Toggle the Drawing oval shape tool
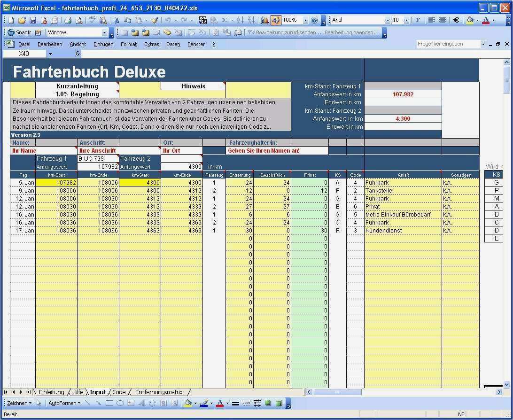Viewport: 513px width, 420px height. (121, 403)
